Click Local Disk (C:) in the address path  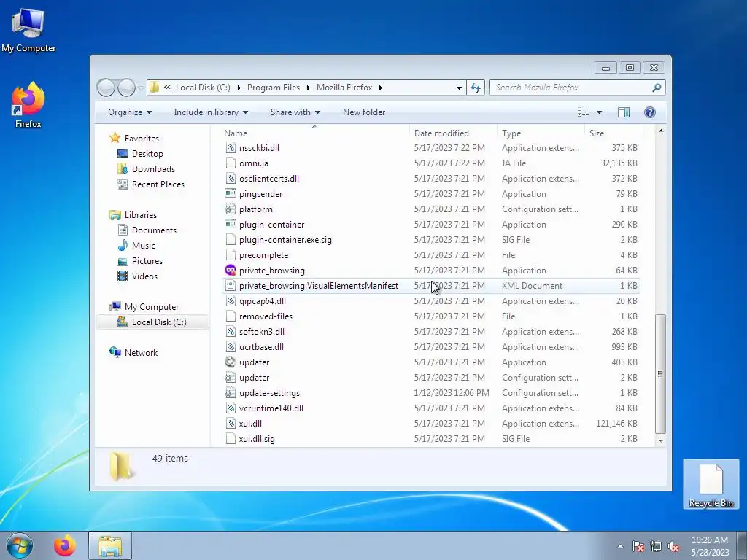pos(203,87)
